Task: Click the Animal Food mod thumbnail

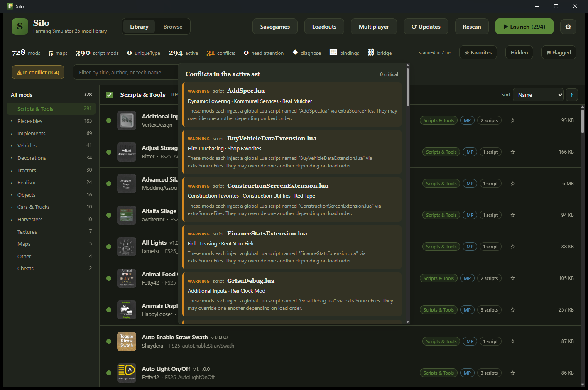Action: [127, 278]
